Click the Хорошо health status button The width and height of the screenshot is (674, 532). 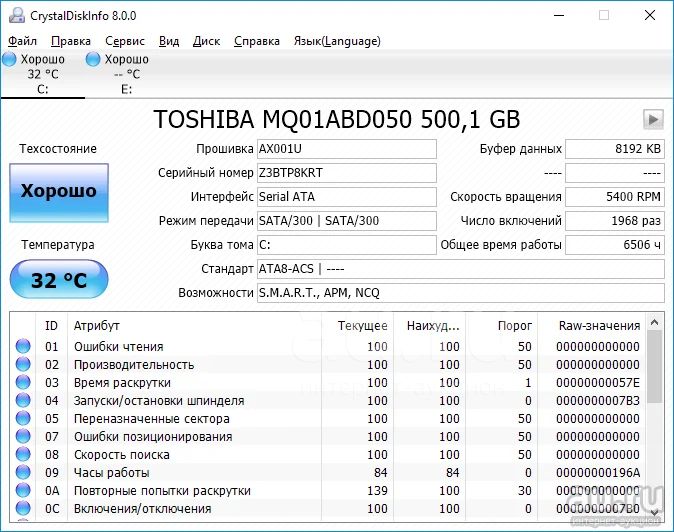click(x=59, y=193)
